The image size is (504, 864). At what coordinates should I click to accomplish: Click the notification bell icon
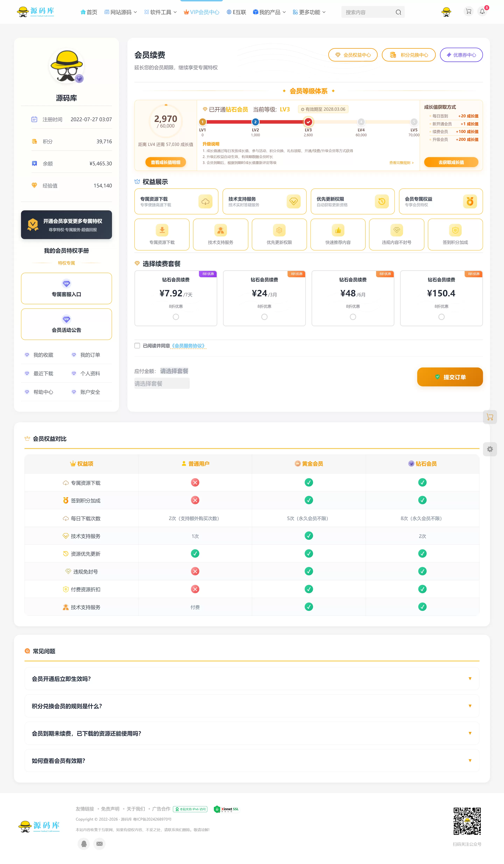pos(482,12)
